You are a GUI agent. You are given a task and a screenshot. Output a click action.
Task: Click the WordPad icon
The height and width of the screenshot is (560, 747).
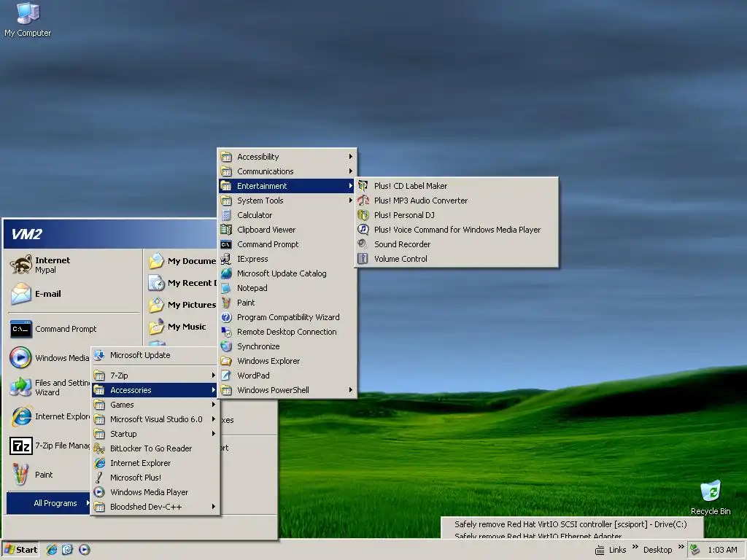point(226,376)
